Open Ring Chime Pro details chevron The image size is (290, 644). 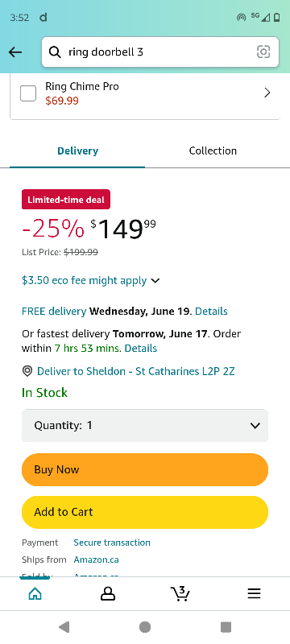(x=267, y=93)
